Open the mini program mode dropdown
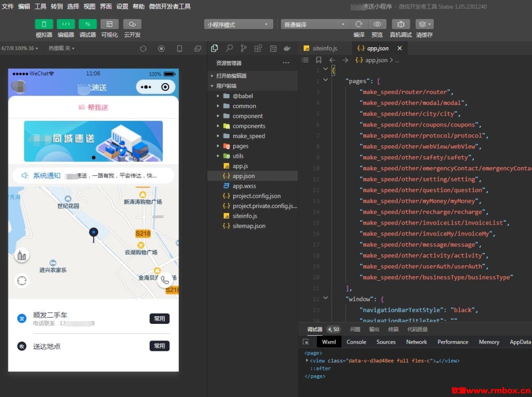 (238, 24)
